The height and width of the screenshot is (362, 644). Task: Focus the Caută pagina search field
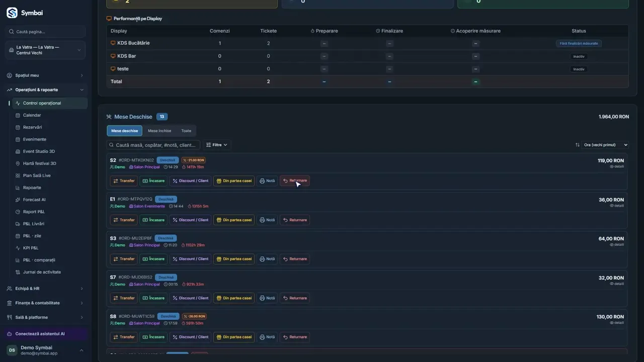click(x=45, y=32)
